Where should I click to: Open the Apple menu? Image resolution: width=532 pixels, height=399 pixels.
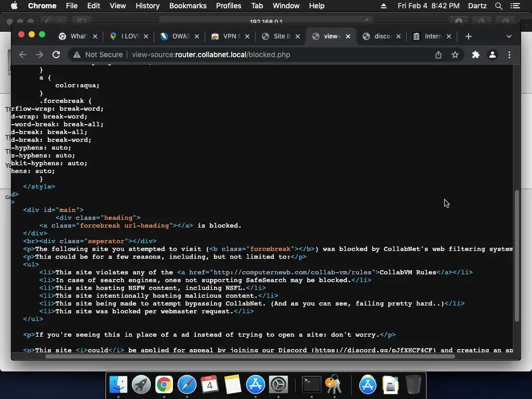pyautogui.click(x=14, y=6)
